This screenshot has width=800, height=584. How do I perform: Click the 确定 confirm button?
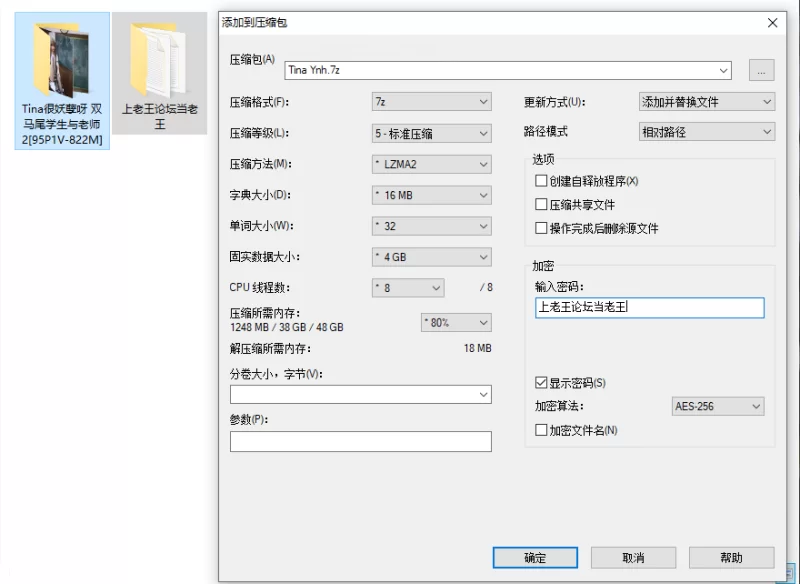coord(535,559)
